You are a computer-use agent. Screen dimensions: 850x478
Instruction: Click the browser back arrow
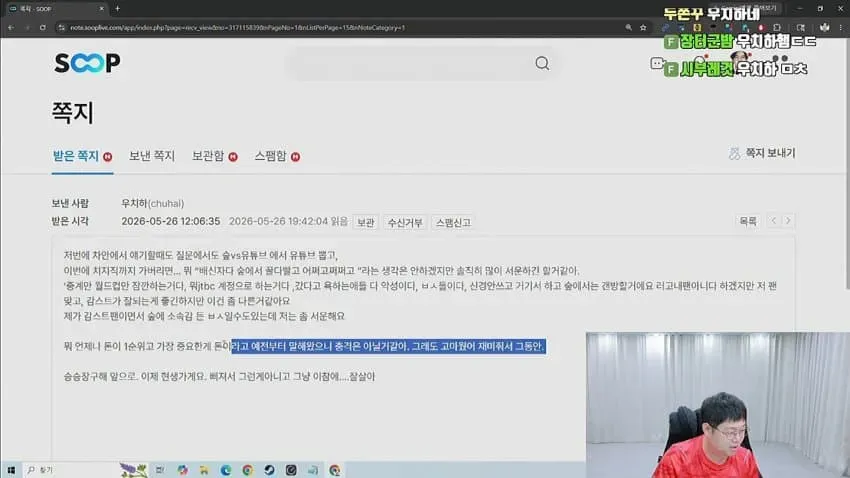(x=11, y=27)
